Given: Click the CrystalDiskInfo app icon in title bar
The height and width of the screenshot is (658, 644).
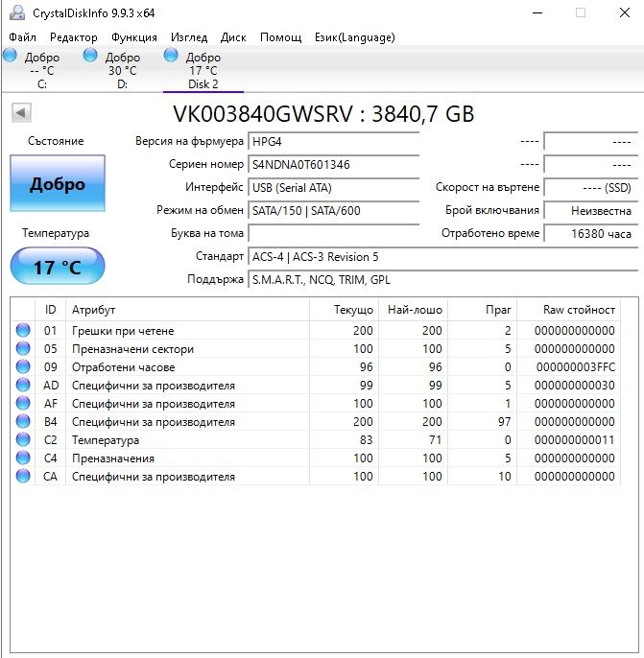Looking at the screenshot, I should point(17,13).
